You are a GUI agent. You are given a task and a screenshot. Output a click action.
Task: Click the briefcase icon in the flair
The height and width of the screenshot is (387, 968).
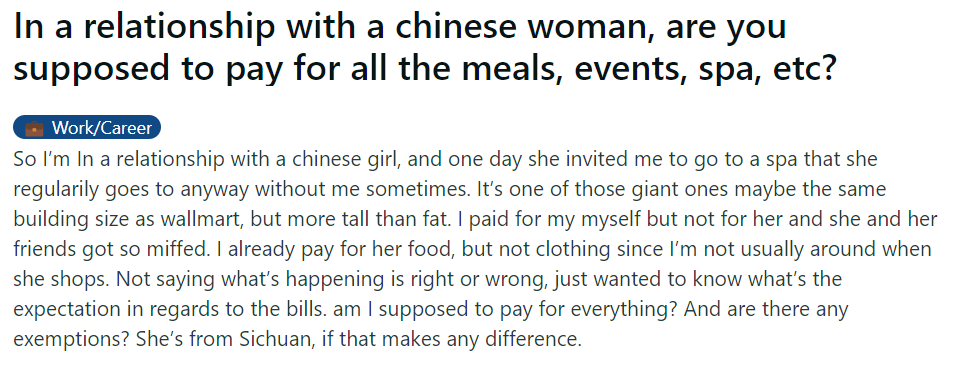35,128
